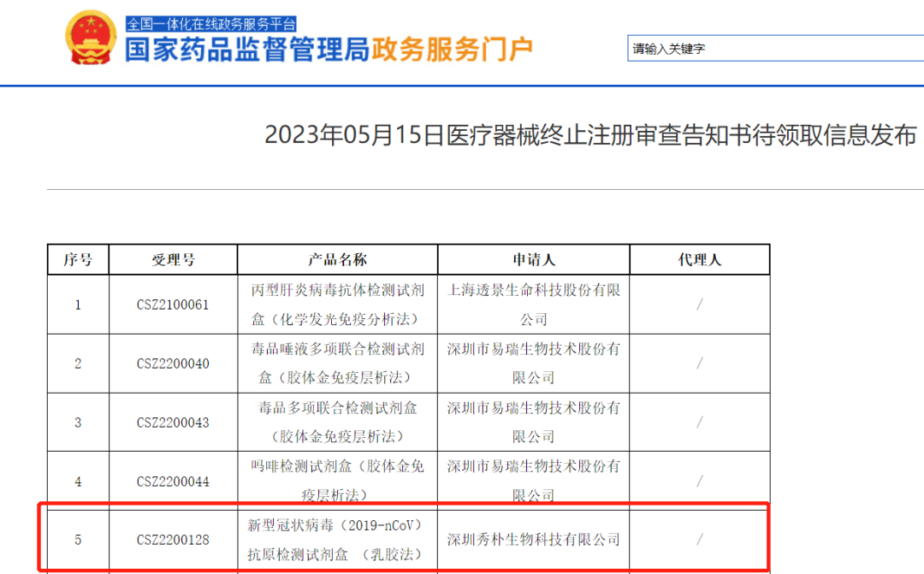Click the 新型冠状病毒 (2019-nCoV) 抗原检测试剂盒 product
924x574 pixels.
pyautogui.click(x=337, y=539)
